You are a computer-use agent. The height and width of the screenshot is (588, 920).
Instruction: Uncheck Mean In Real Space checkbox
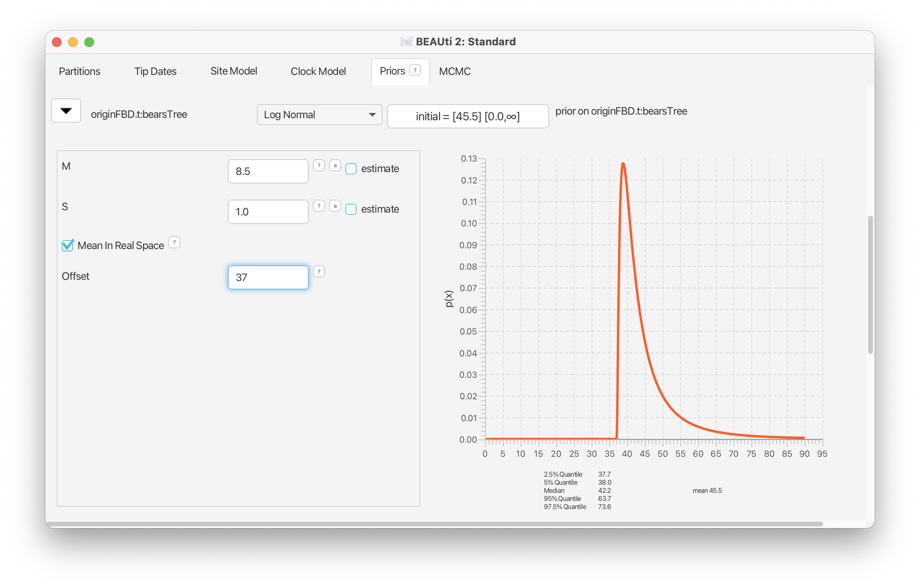[x=67, y=245]
